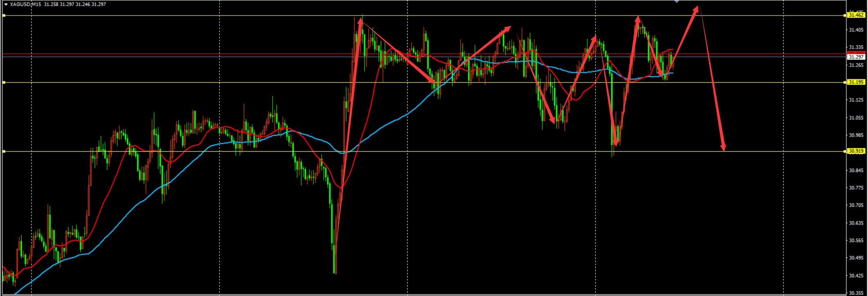Grab the left-edge handle of the 30.919 line
This screenshot has width=868, height=296.
point(3,152)
